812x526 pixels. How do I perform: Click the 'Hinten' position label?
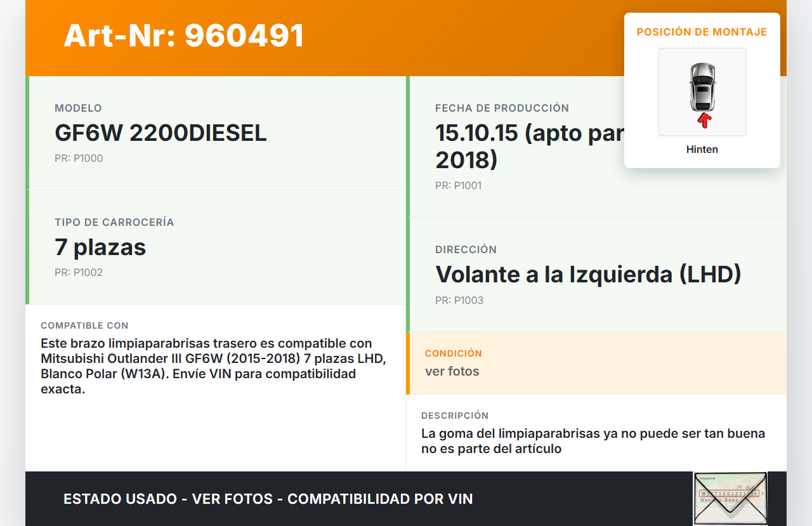(702, 150)
